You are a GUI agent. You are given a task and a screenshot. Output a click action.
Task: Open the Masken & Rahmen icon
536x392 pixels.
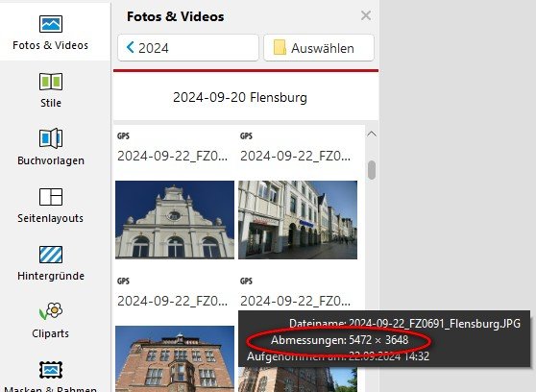51,370
